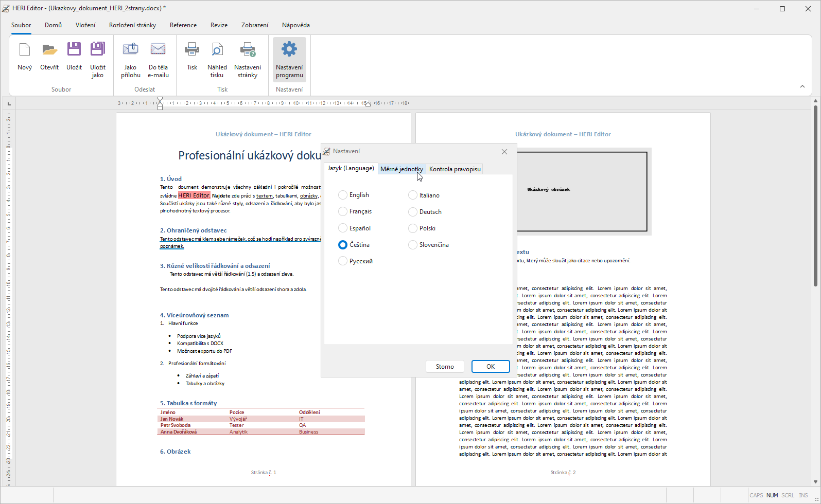Image resolution: width=821 pixels, height=504 pixels.
Task: Save the document with the Uložit icon
Action: 74,50
